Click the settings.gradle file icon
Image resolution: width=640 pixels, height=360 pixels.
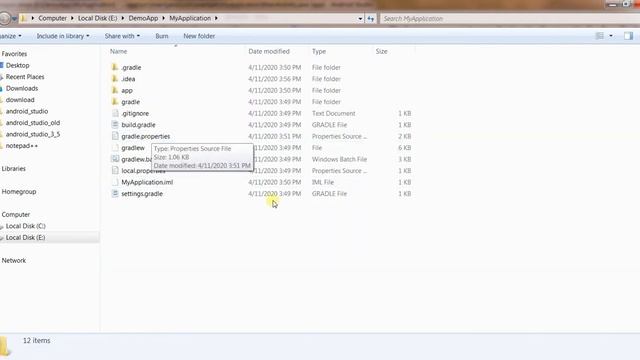[115, 193]
